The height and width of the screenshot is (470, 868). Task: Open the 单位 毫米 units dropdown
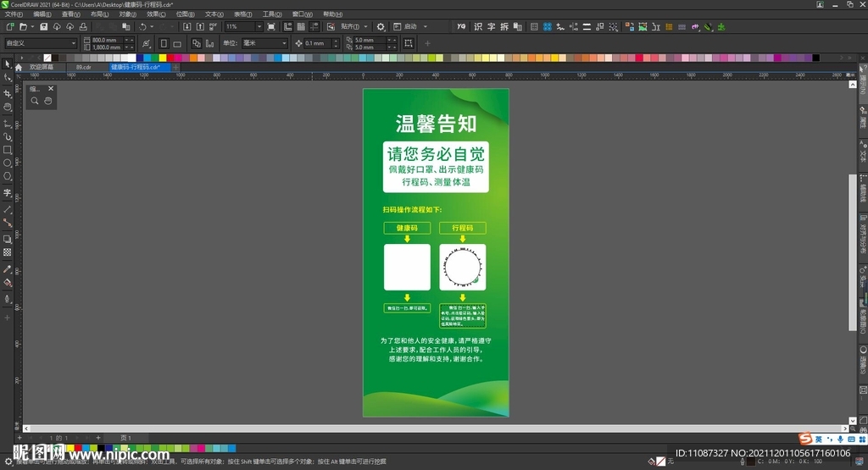(284, 43)
